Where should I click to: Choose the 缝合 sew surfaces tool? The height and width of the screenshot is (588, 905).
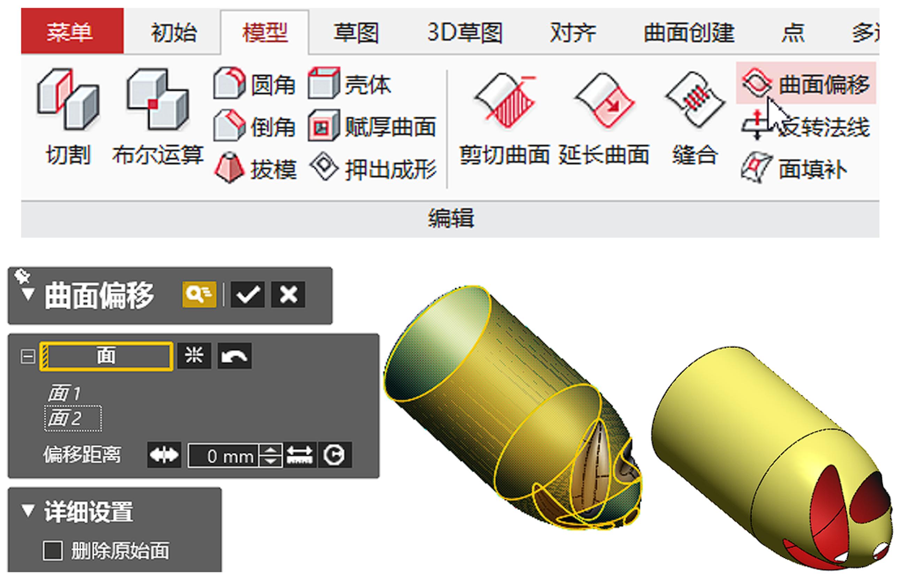(x=696, y=100)
